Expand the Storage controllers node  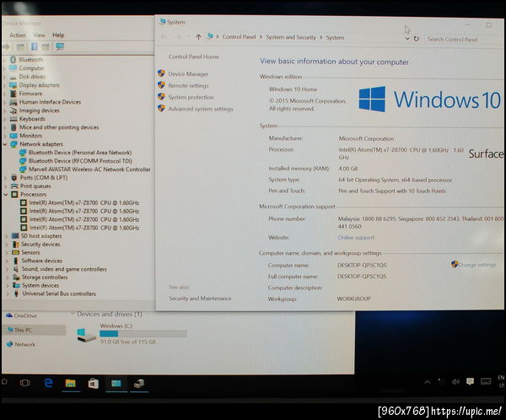tap(8, 277)
